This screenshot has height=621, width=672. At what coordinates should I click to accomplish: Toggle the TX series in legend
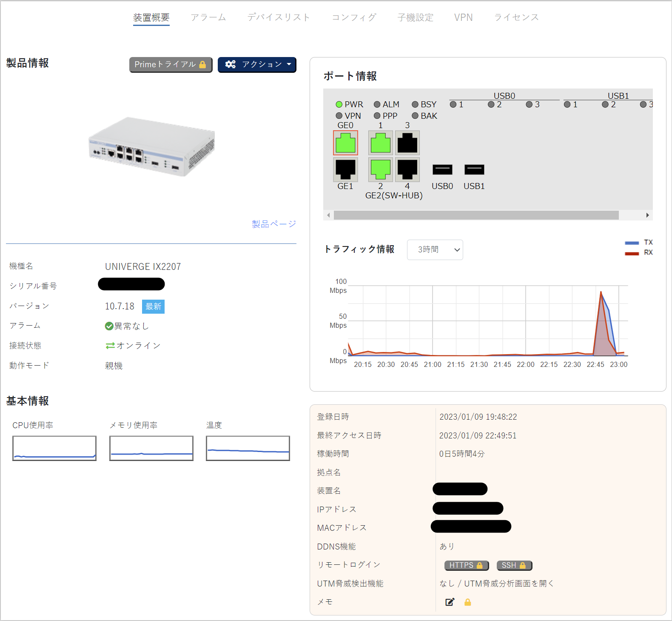point(638,243)
